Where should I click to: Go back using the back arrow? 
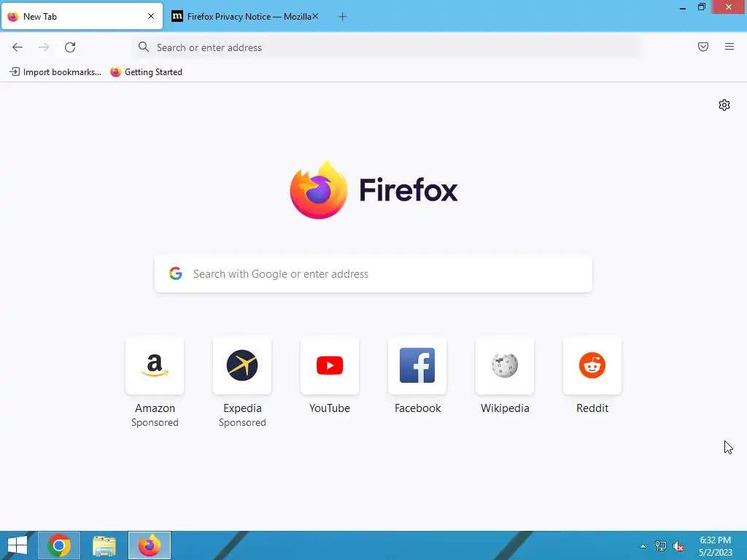18,47
